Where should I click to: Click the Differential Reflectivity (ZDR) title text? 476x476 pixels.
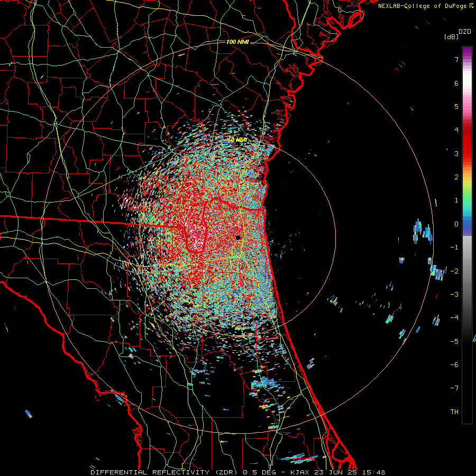click(x=165, y=472)
